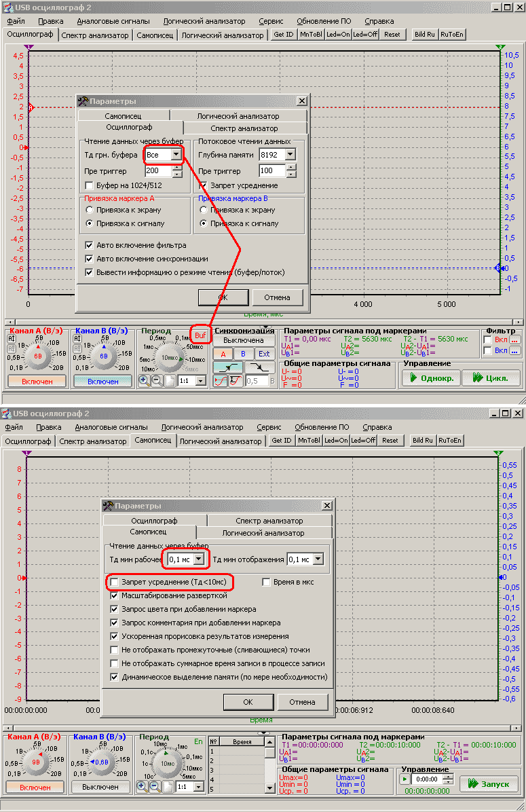Enable Буфер на 1024/512 checkbox

89,185
